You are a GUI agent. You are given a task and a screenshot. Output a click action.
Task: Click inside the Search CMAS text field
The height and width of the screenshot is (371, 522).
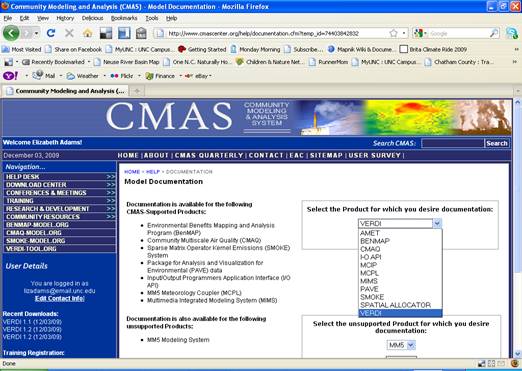click(x=452, y=143)
